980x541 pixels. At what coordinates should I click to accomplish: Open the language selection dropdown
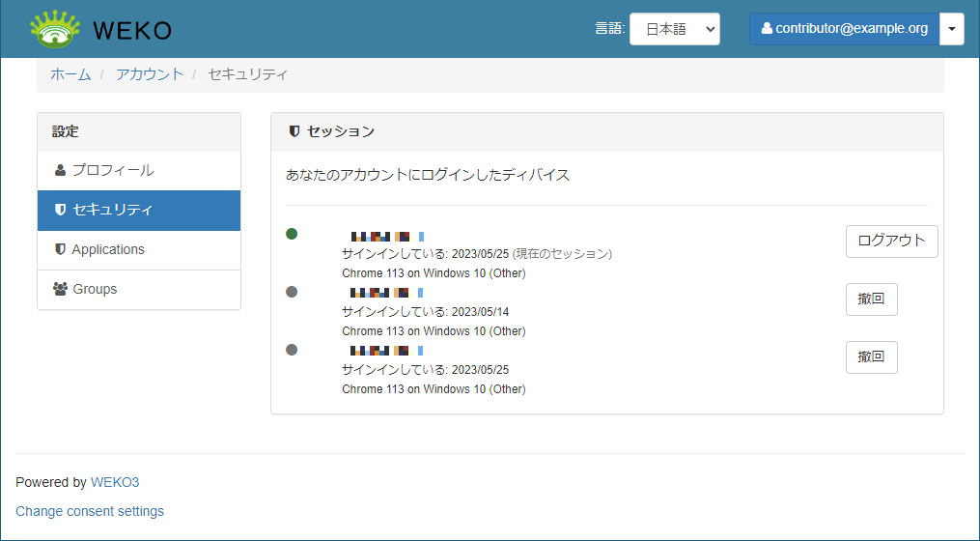click(x=675, y=29)
